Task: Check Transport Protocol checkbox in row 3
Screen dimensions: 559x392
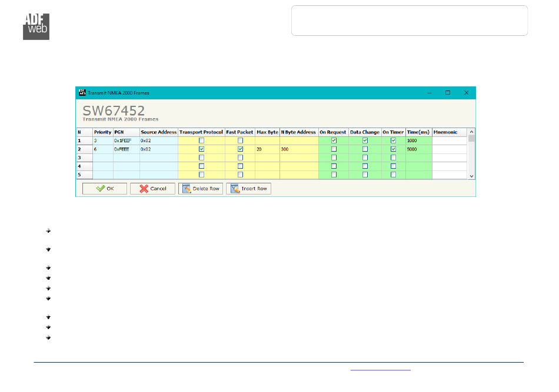Action: (x=201, y=158)
